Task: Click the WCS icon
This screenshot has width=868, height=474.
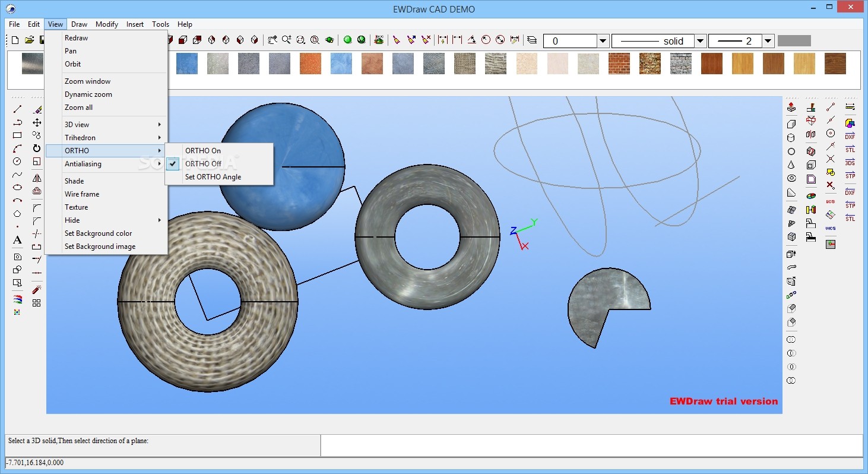Action: click(831, 228)
